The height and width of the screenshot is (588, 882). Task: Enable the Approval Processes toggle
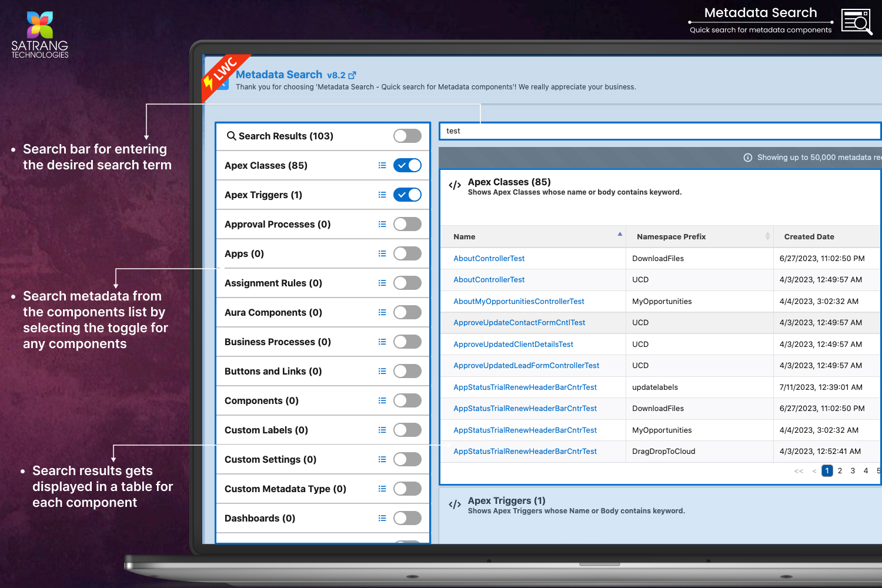coord(407,224)
